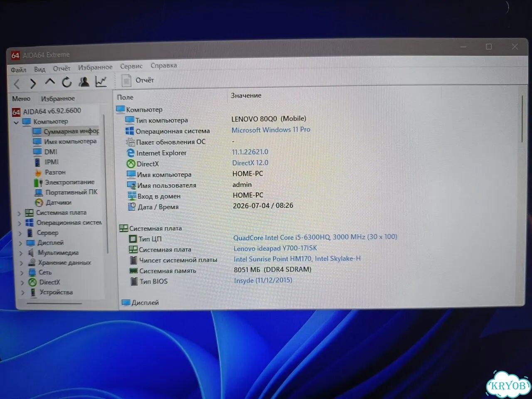Expand the Сервер tree node
This screenshot has height=399, width=532.
click(x=20, y=233)
